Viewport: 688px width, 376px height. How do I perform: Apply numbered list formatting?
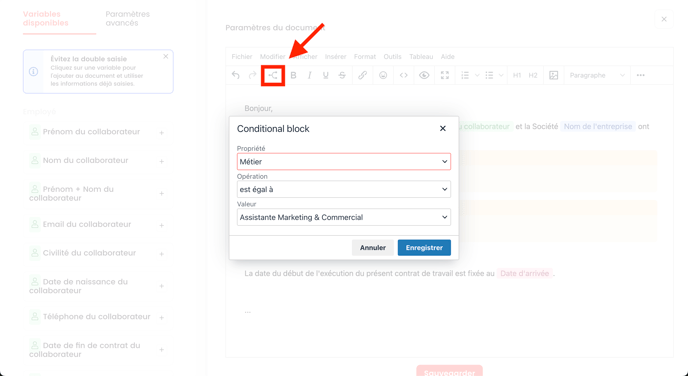click(465, 75)
